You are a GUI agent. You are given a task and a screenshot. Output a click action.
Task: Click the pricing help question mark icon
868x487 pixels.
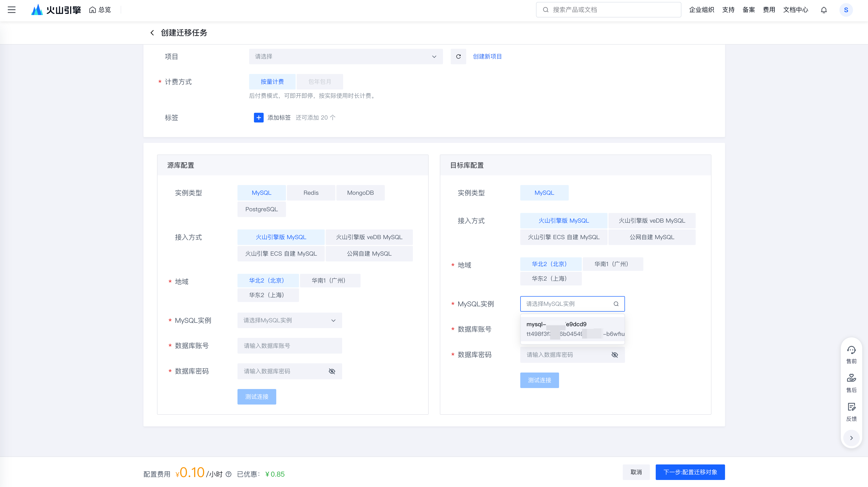tap(229, 474)
